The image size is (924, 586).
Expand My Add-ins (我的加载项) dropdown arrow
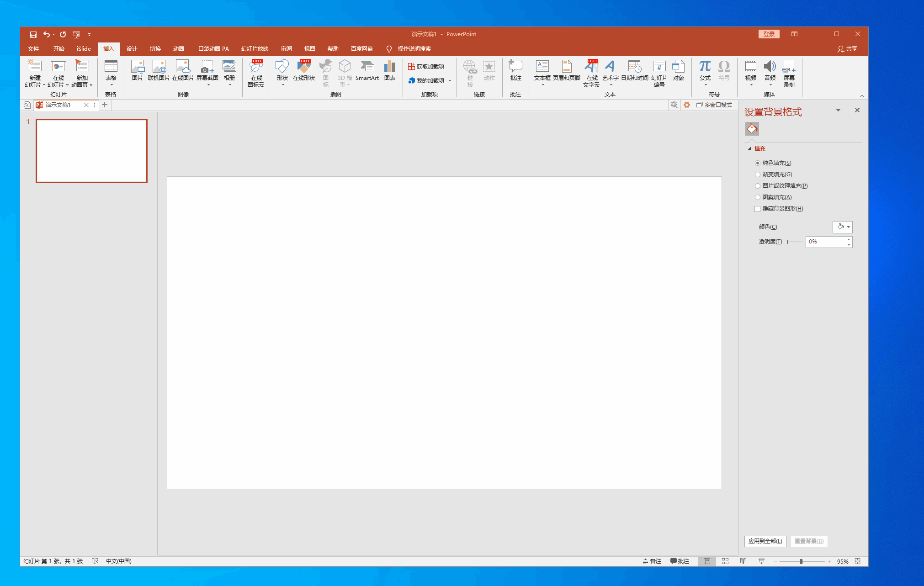pos(450,81)
